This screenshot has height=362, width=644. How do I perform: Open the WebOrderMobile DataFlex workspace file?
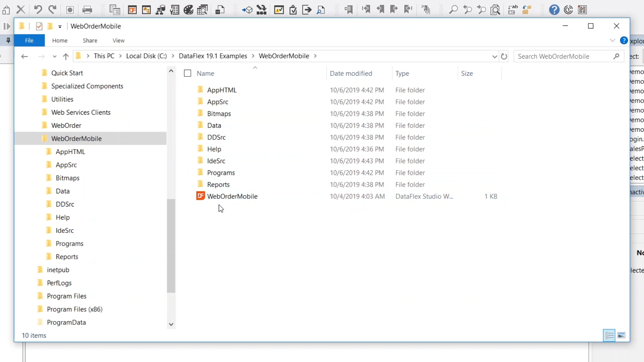[x=232, y=196]
